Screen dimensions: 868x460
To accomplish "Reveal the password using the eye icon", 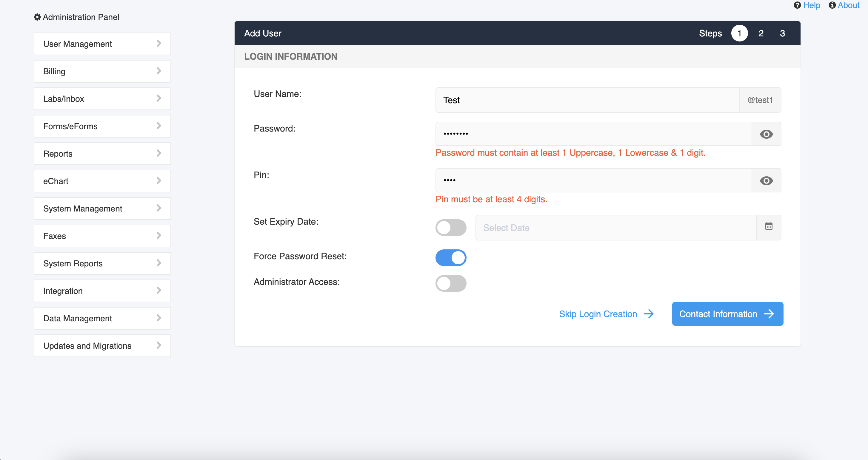I will (x=766, y=134).
